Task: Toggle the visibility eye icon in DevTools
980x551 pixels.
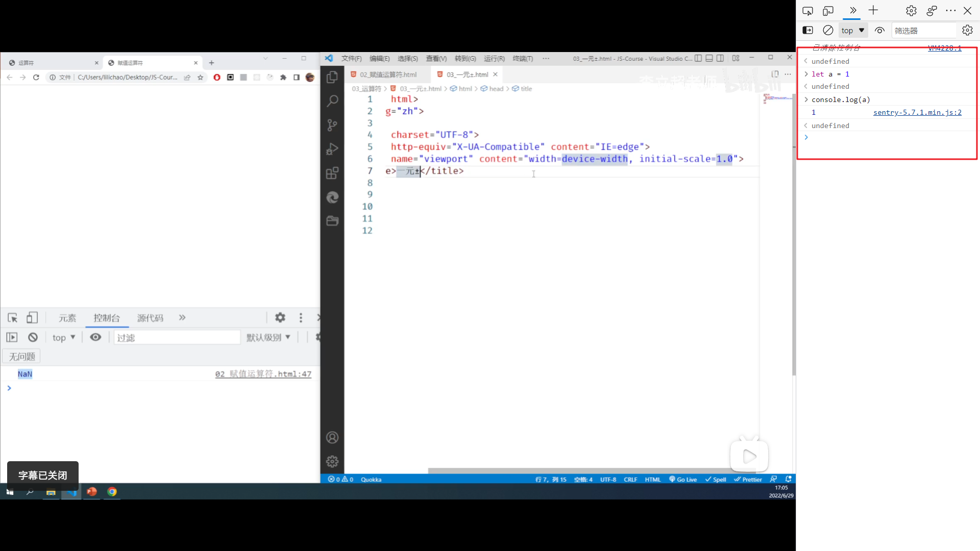Action: (95, 337)
